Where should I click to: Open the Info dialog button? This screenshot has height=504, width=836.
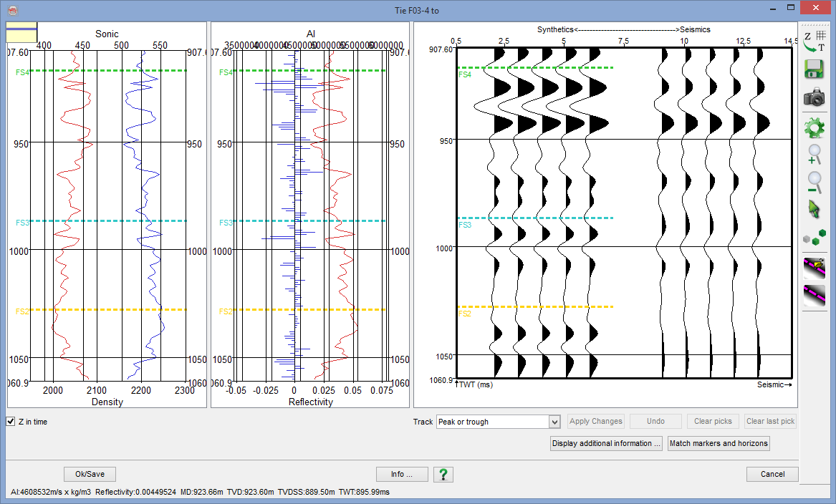(x=402, y=474)
